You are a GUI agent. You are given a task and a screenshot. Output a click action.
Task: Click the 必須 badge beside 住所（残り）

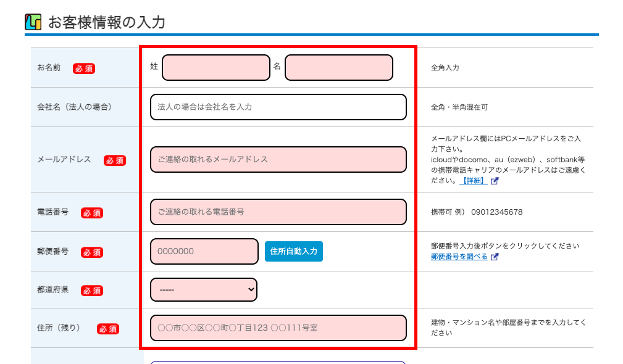point(107,329)
